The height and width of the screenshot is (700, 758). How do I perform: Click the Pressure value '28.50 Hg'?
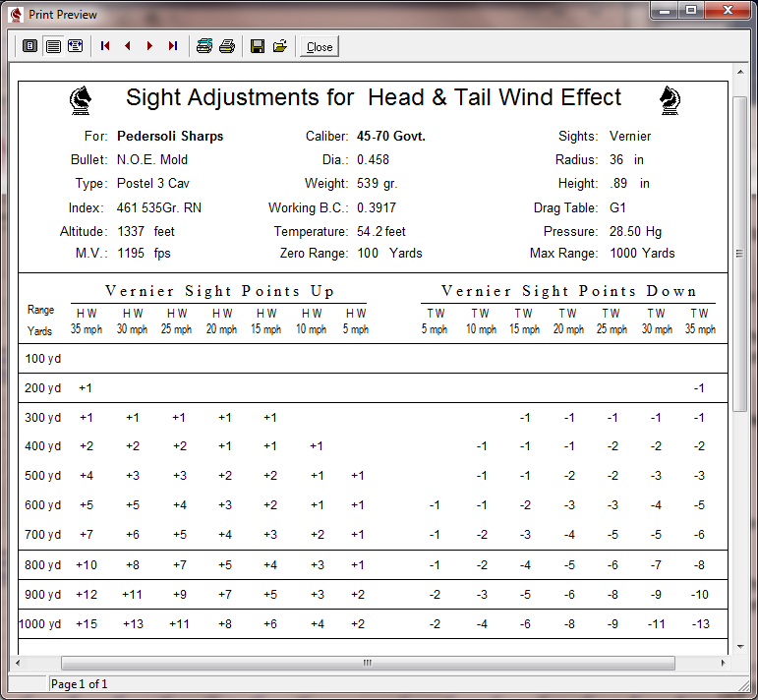635,232
